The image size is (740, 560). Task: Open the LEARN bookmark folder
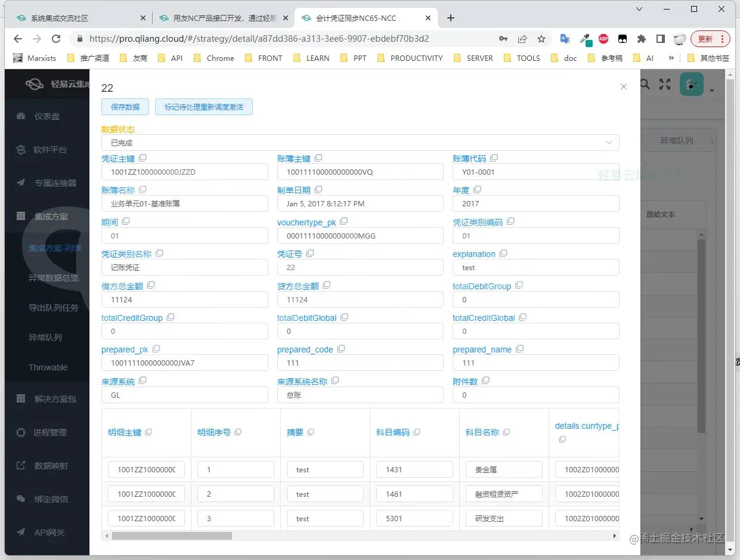311,58
